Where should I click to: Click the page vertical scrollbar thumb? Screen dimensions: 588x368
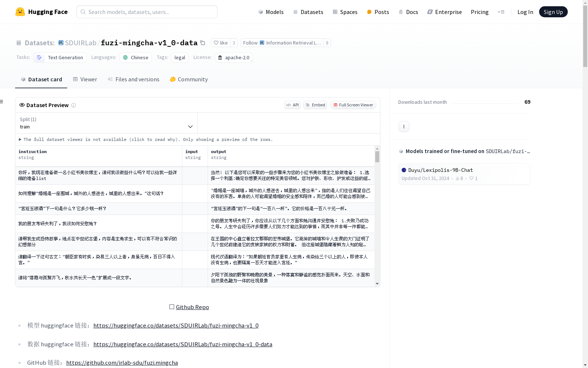[x=585, y=36]
